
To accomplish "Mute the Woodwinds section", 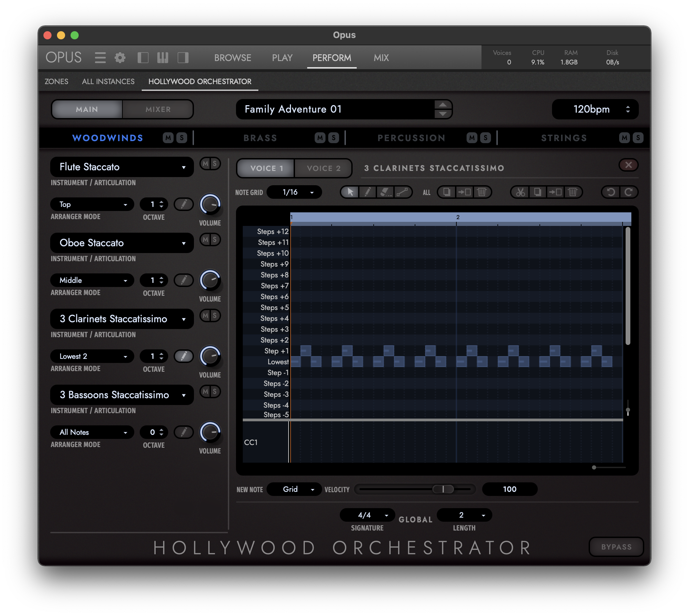I will click(x=168, y=138).
